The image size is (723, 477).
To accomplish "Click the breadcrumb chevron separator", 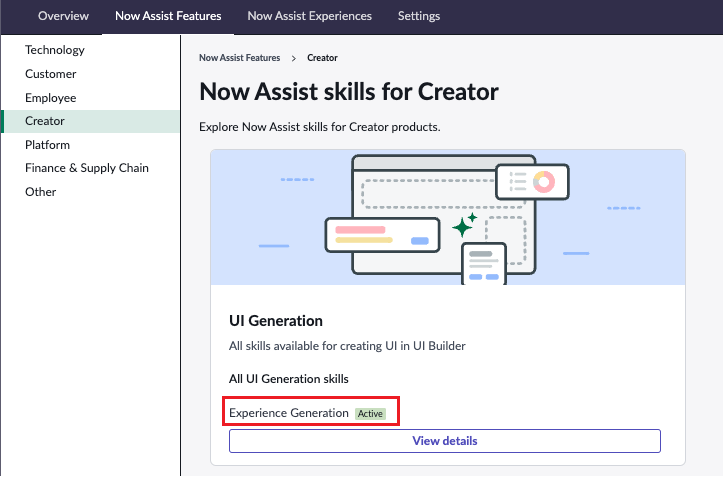I will (294, 58).
